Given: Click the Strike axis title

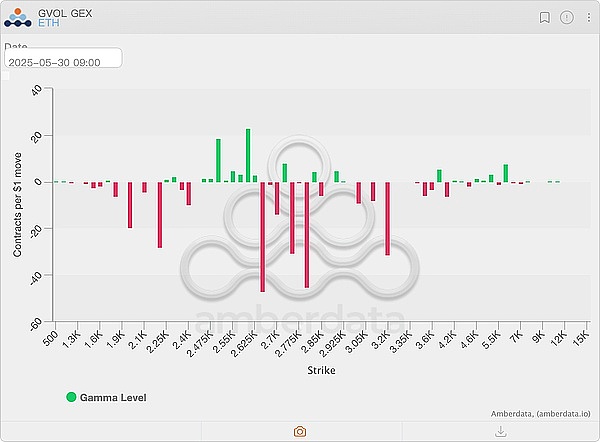Looking at the screenshot, I should 319,370.
